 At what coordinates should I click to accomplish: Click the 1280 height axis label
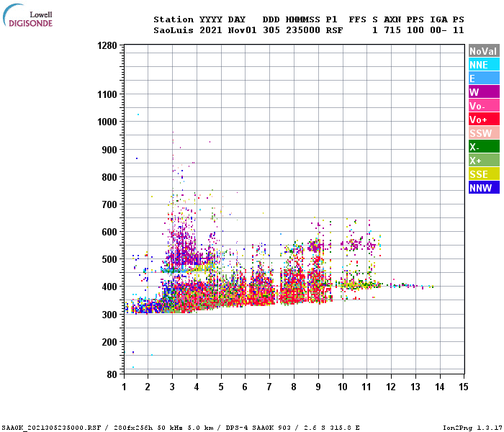[x=107, y=45]
